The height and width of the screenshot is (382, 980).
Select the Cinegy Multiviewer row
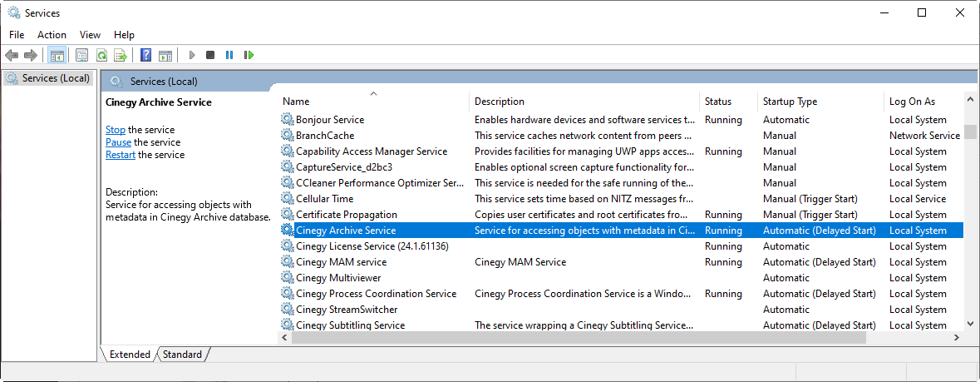coord(621,277)
